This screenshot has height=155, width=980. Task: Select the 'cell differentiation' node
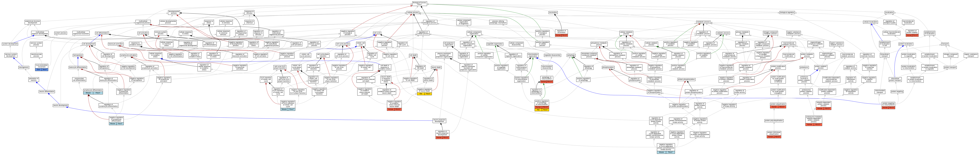pyautogui.click(x=102, y=33)
